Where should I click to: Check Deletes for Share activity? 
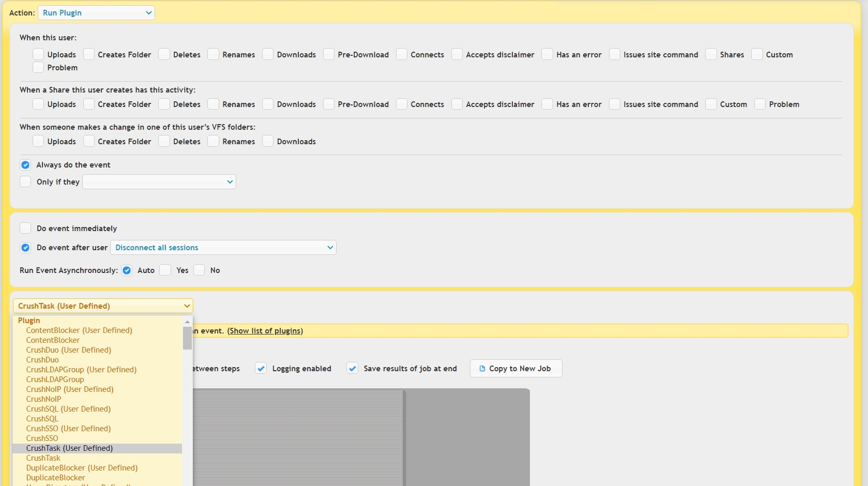(164, 104)
